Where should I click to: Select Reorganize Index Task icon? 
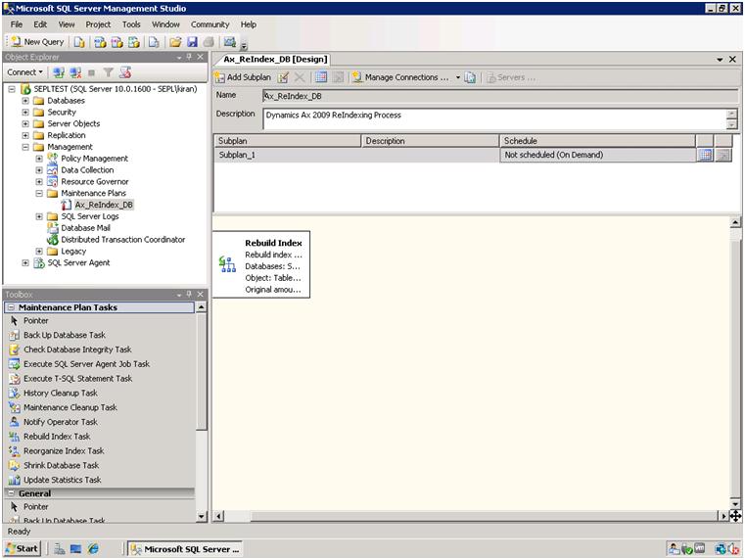tap(15, 451)
